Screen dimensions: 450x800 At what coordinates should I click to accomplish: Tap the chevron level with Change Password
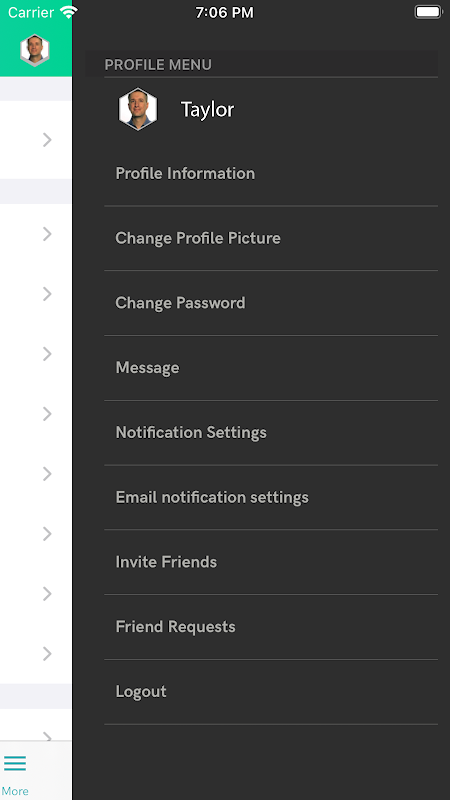point(47,294)
